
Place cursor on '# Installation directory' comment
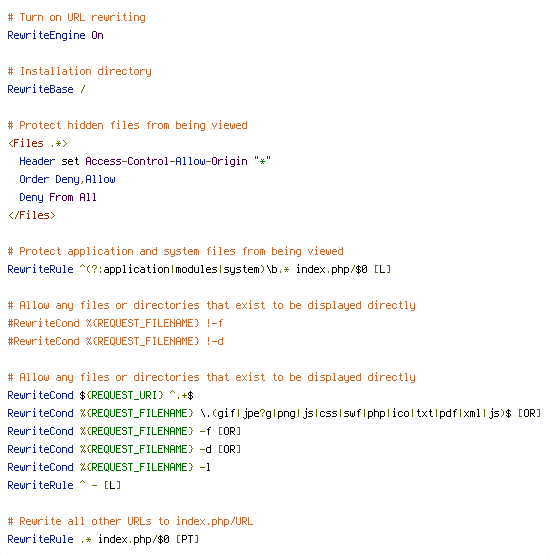79,71
